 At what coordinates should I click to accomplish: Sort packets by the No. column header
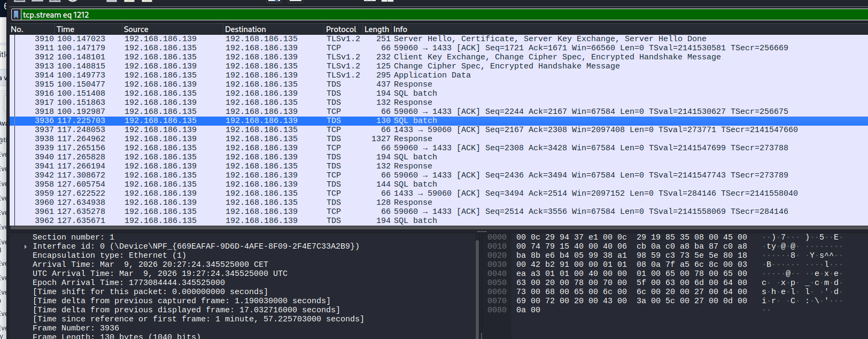32,29
